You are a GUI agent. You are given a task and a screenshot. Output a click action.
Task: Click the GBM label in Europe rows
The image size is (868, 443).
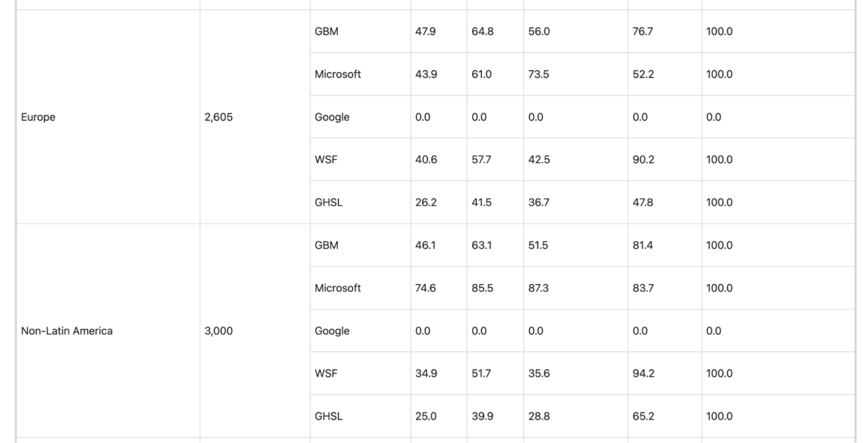(326, 31)
